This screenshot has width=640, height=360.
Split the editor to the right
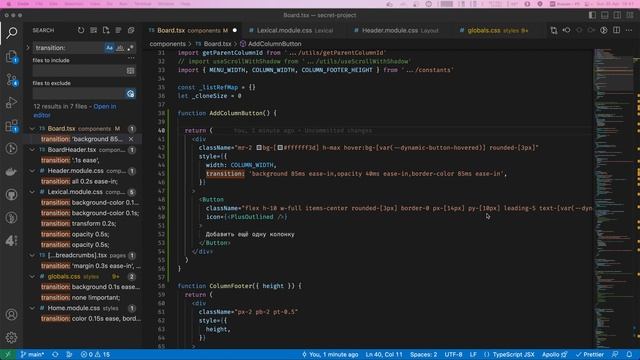point(616,30)
